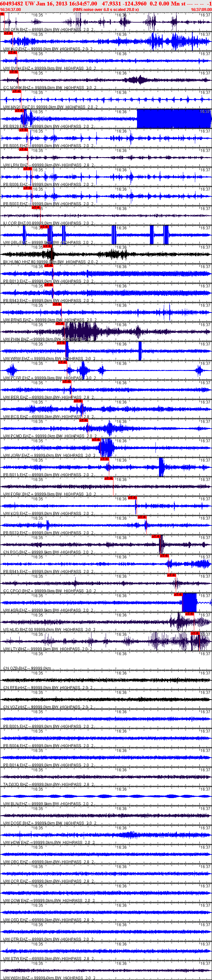Select the 'UW RCS EHZ' station label

tap(16, 416)
